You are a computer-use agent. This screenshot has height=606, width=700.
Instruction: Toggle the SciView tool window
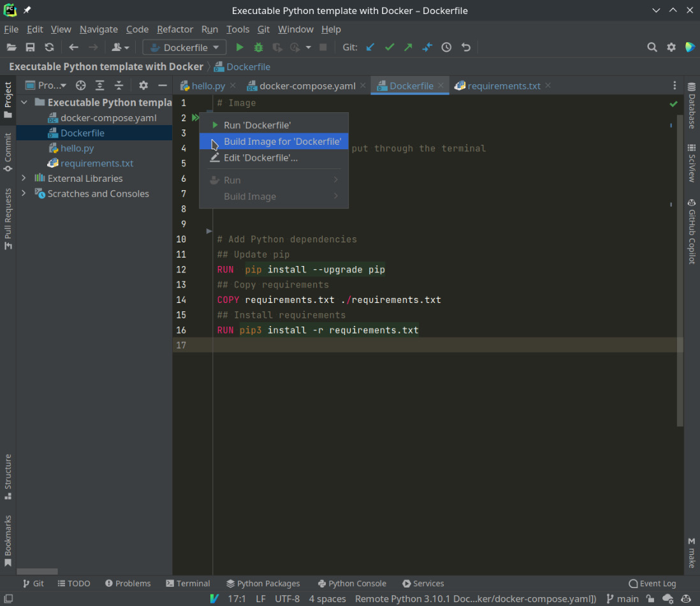coord(692,163)
